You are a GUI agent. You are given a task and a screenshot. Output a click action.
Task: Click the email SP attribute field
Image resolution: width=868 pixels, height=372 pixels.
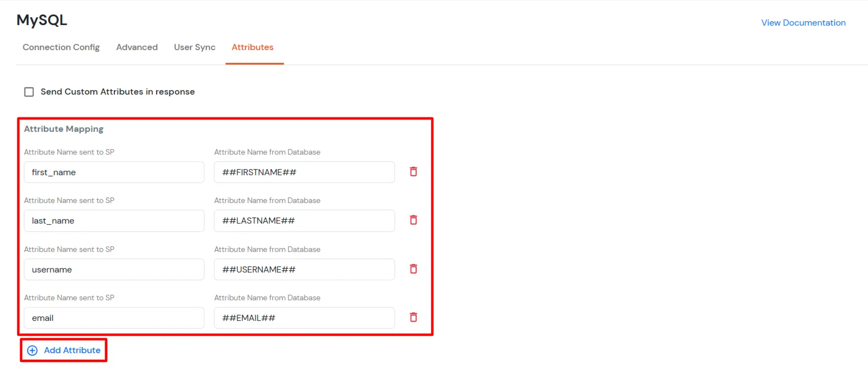114,318
